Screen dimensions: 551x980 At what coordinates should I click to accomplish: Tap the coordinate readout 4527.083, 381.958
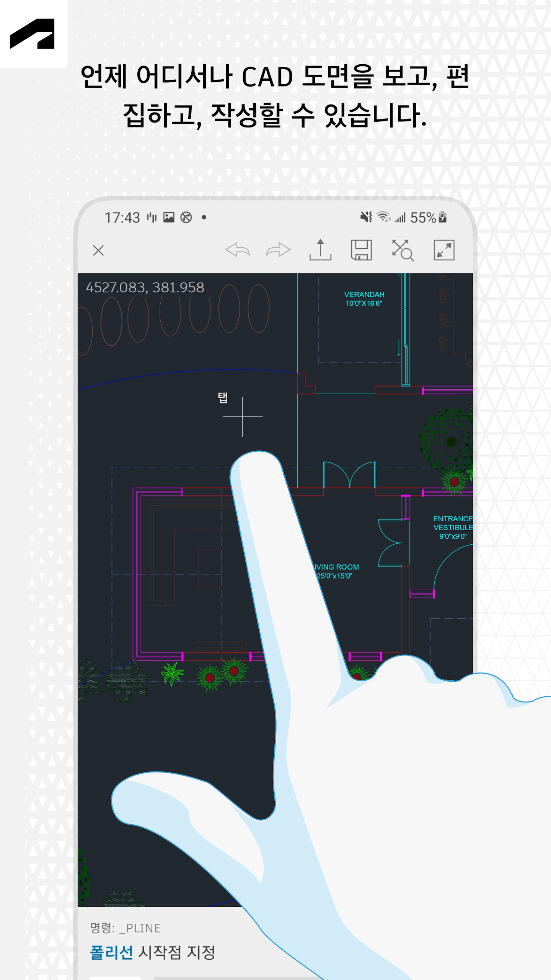145,287
